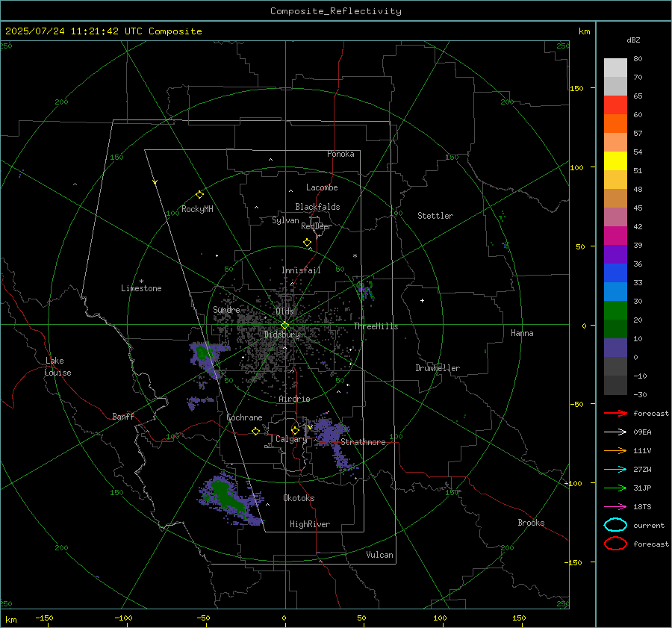The width and height of the screenshot is (672, 628).
Task: Click the Drumheller label on map
Action: [438, 368]
